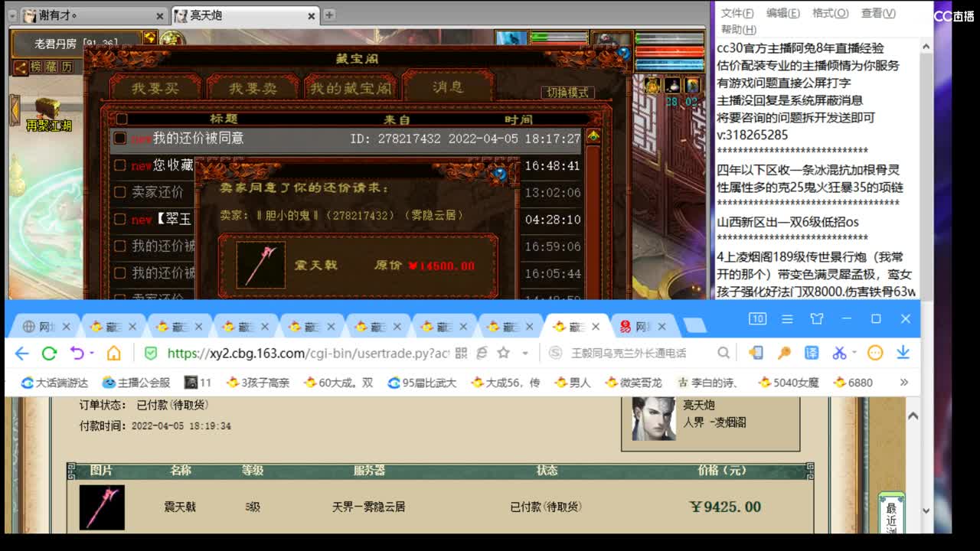The height and width of the screenshot is (551, 980).
Task: Tick checkbox for the 【翠玉 message
Action: [x=120, y=219]
